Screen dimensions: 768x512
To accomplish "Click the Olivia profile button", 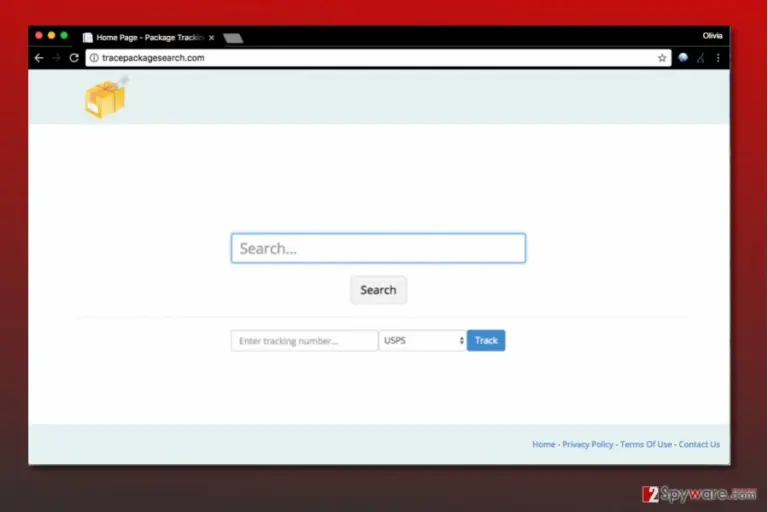I will tap(712, 36).
